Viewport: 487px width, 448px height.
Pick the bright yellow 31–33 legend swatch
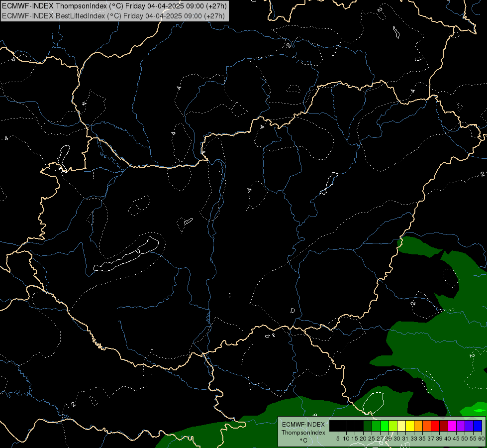[410, 426]
